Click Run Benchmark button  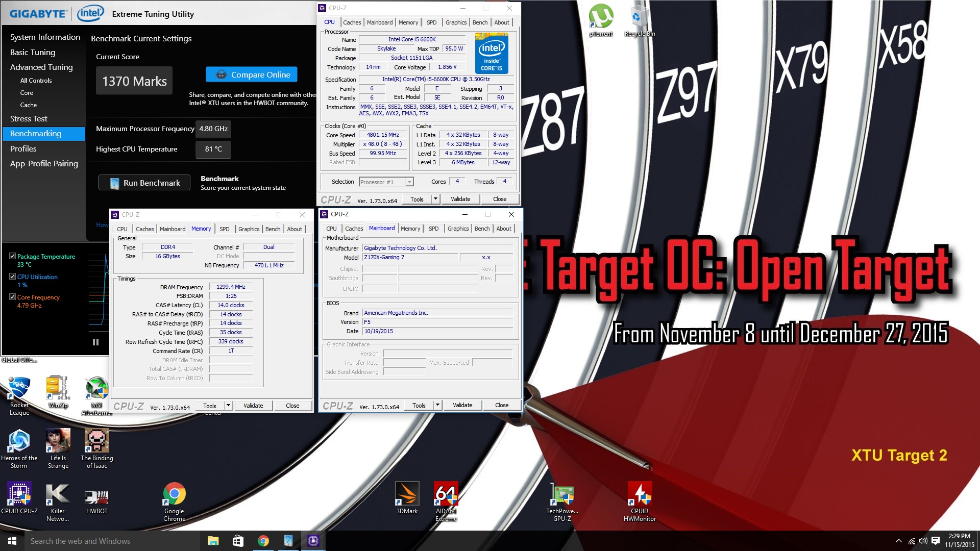click(x=144, y=183)
